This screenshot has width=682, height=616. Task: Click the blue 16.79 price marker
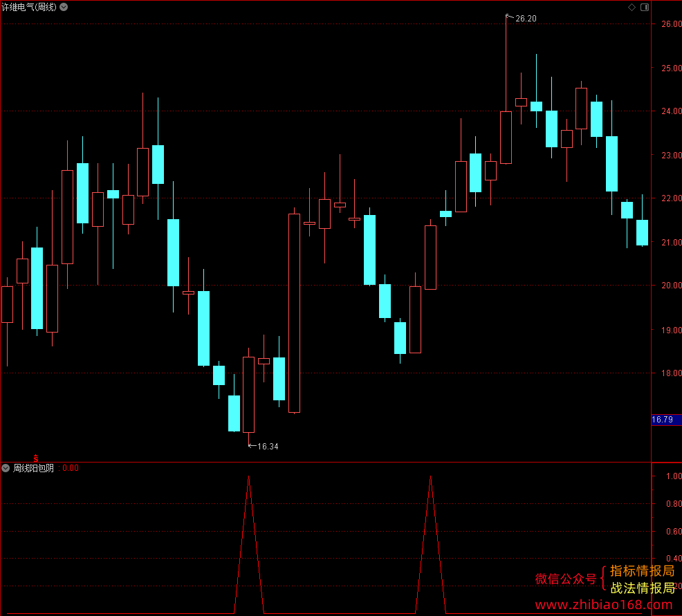pos(666,420)
